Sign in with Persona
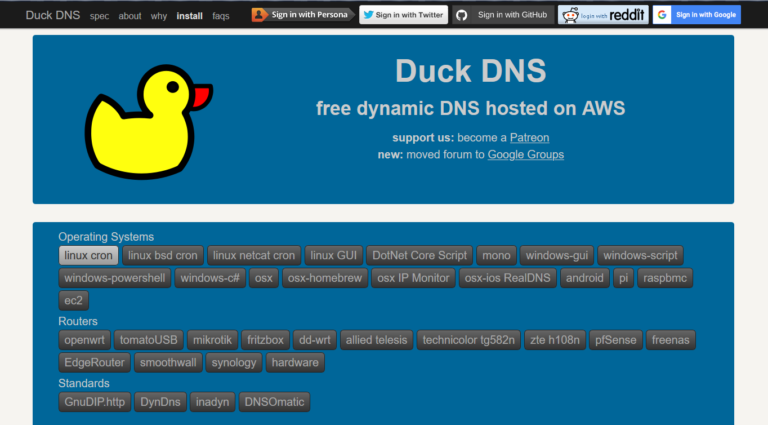 (303, 15)
